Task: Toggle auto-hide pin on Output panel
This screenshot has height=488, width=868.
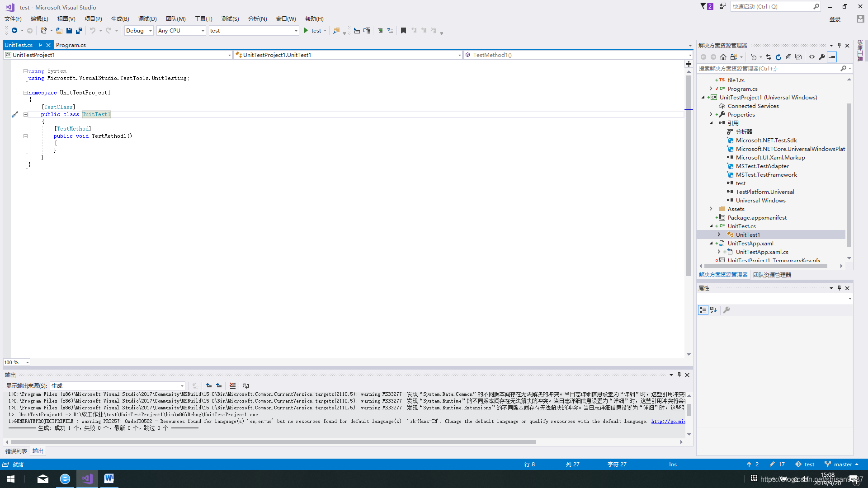Action: [679, 375]
